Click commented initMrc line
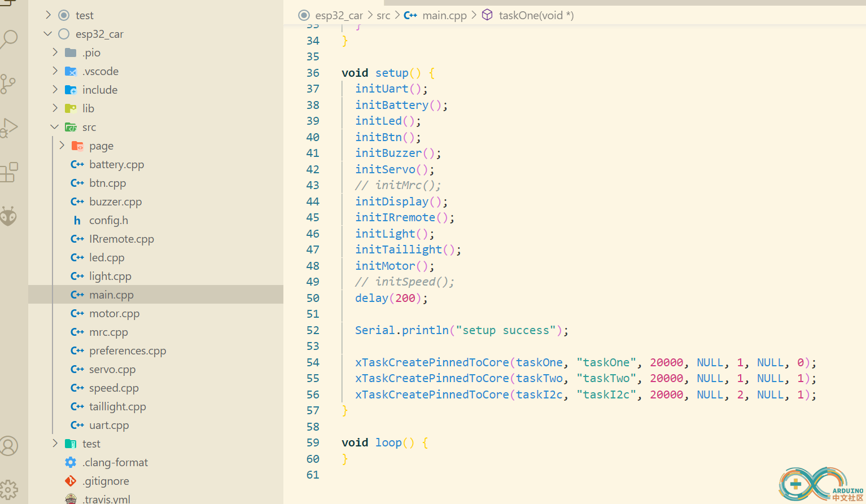866x504 pixels. [398, 185]
